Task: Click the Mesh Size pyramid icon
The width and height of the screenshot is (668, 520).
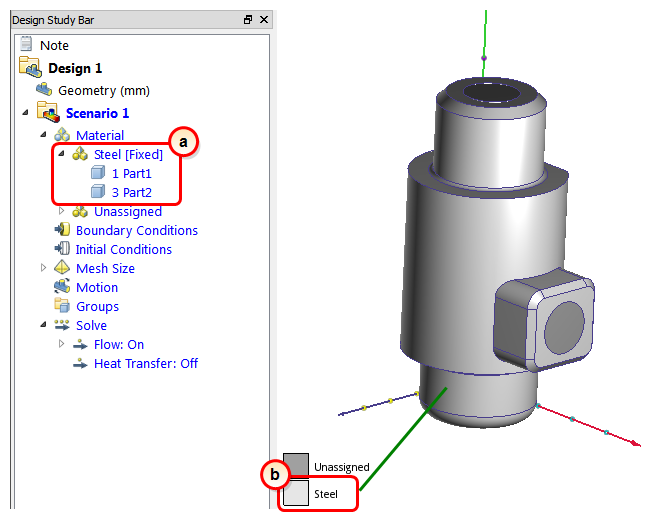Action: pos(62,267)
